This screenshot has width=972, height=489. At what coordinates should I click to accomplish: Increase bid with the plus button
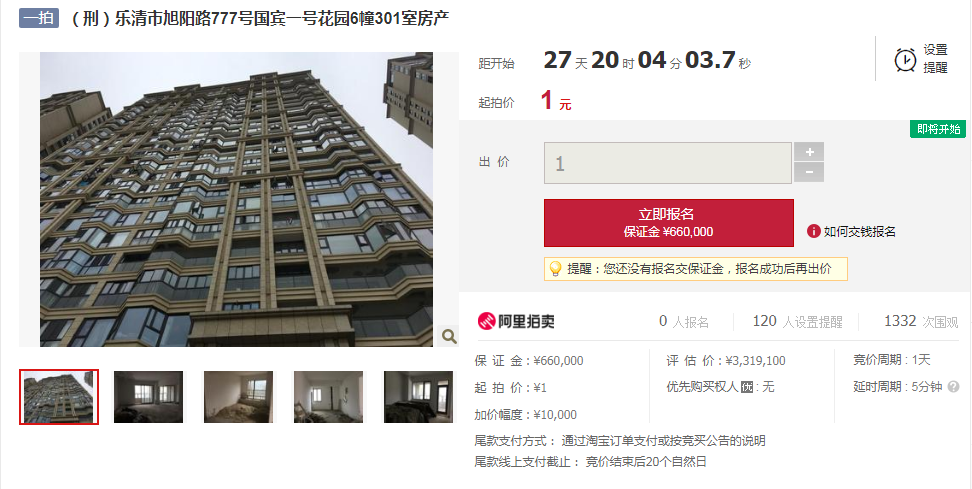coord(809,152)
